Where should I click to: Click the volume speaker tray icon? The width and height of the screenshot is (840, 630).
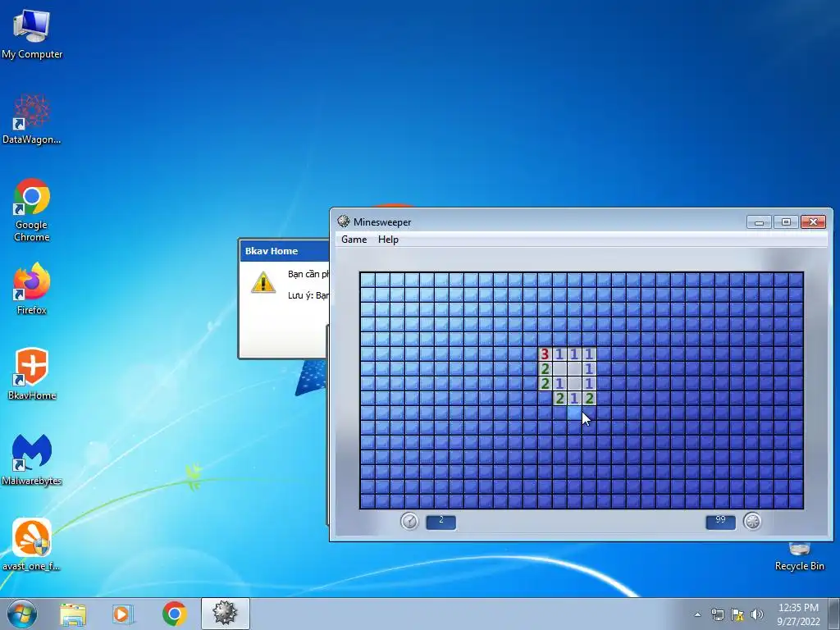click(757, 614)
